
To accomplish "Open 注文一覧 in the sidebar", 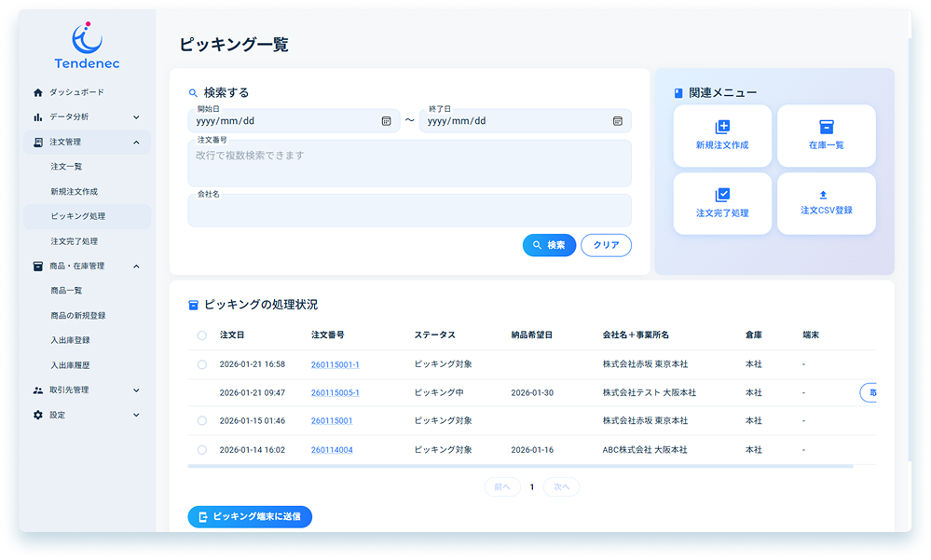I will 67,166.
